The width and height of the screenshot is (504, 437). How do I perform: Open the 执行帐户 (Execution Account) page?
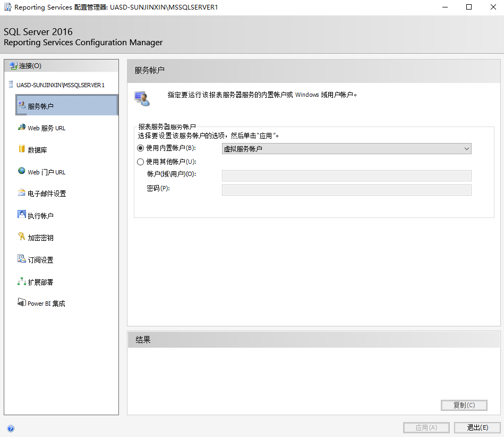pyautogui.click(x=42, y=215)
